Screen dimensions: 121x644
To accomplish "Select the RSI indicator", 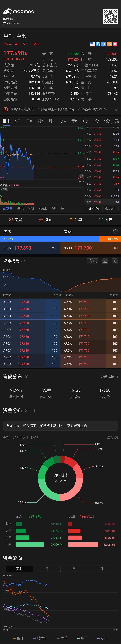I will pos(54,209).
